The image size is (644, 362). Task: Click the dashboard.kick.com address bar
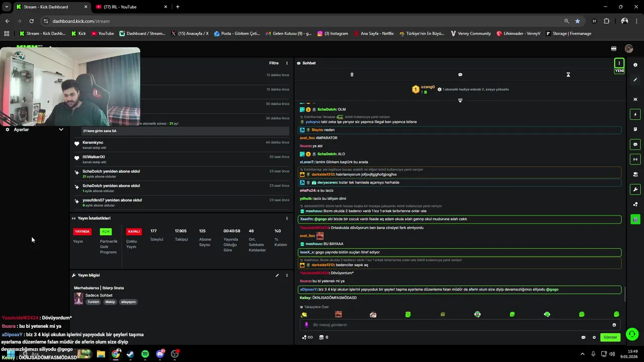click(302, 21)
